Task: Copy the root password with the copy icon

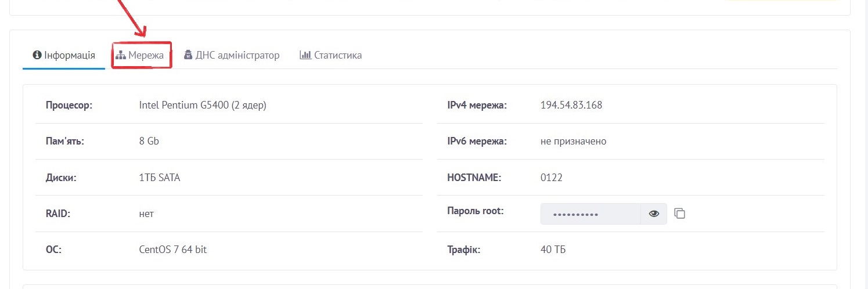Action: click(680, 214)
